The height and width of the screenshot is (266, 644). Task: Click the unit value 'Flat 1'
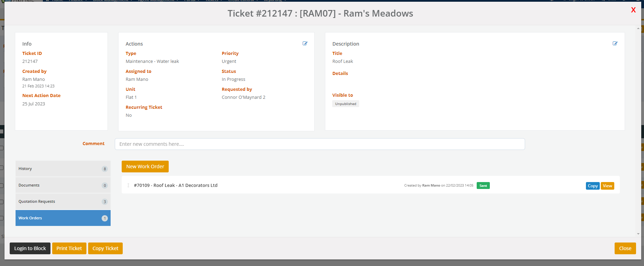(131, 97)
